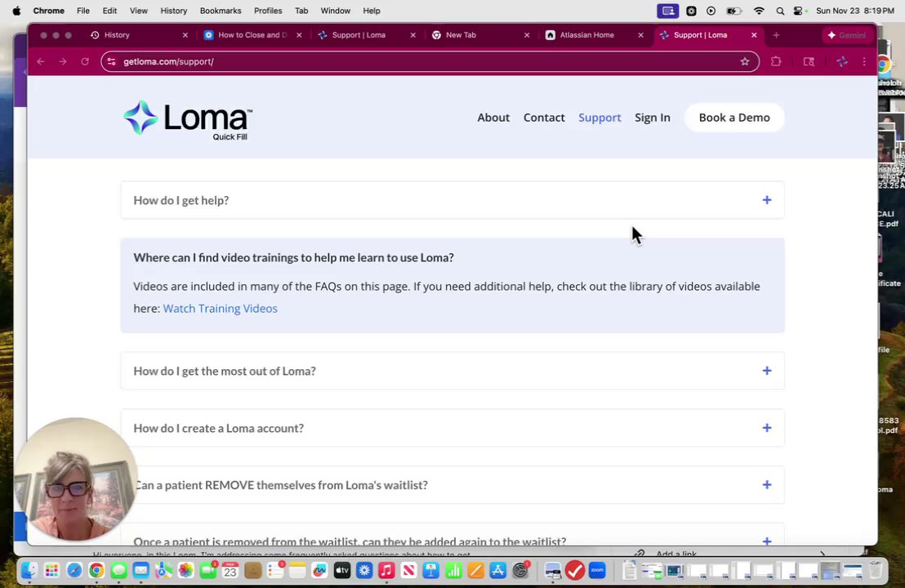
Task: Expand 'How do I get the most out of Loma?'
Action: click(452, 371)
